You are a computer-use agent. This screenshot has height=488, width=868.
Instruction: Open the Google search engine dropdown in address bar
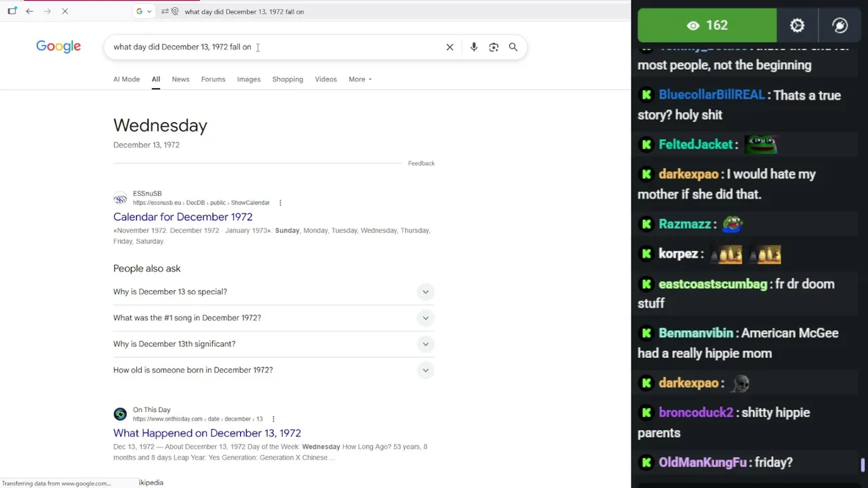point(143,12)
